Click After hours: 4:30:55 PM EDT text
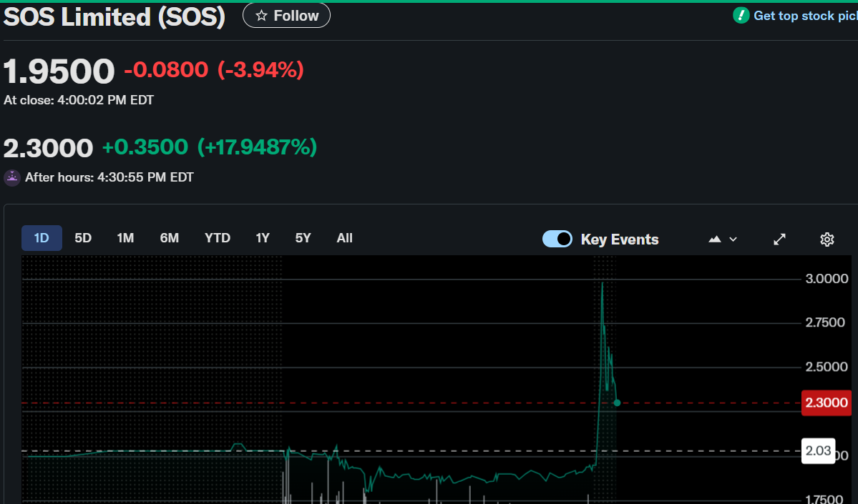Image resolution: width=858 pixels, height=504 pixels. [109, 177]
